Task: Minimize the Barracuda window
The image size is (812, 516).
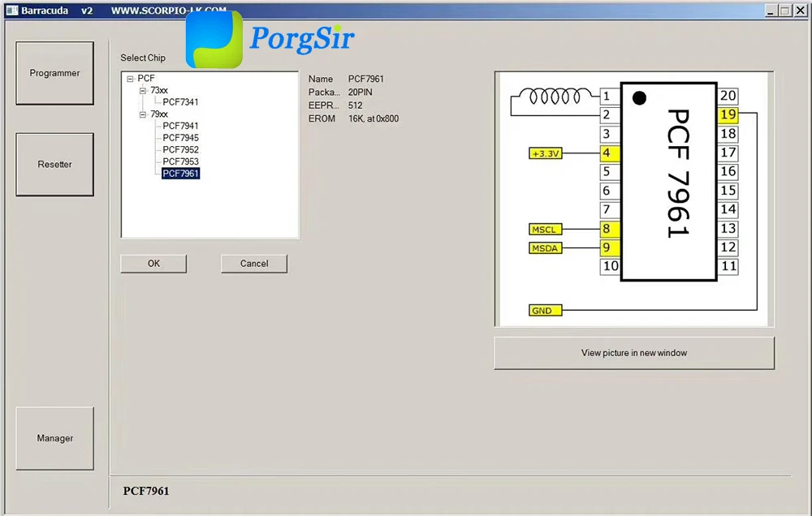Action: (x=771, y=11)
